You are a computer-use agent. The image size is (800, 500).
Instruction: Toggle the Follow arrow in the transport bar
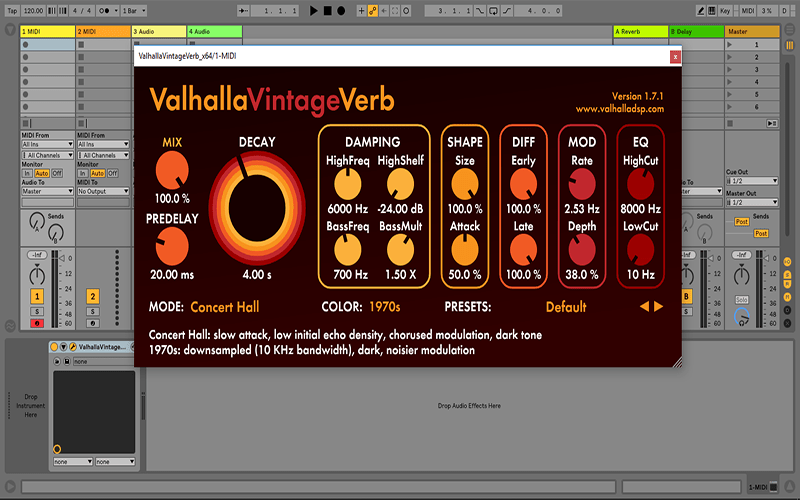[x=243, y=10]
